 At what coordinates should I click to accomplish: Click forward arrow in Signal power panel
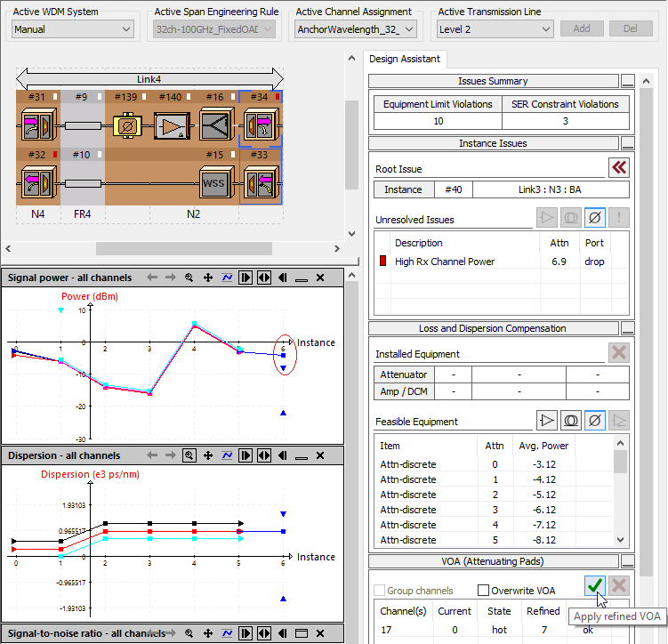click(x=171, y=278)
